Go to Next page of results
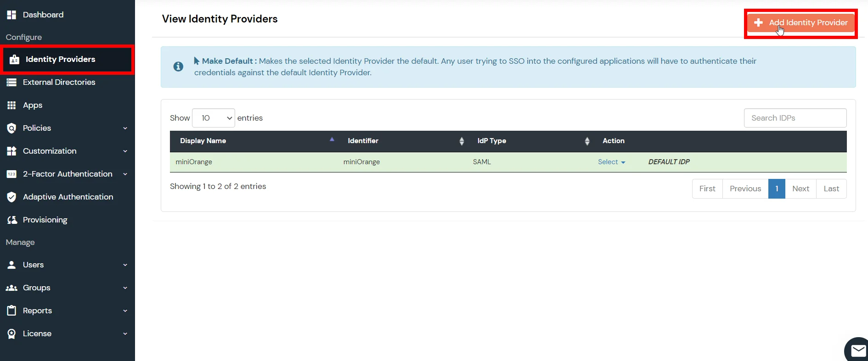Screen dimensions: 868x361 (800, 189)
